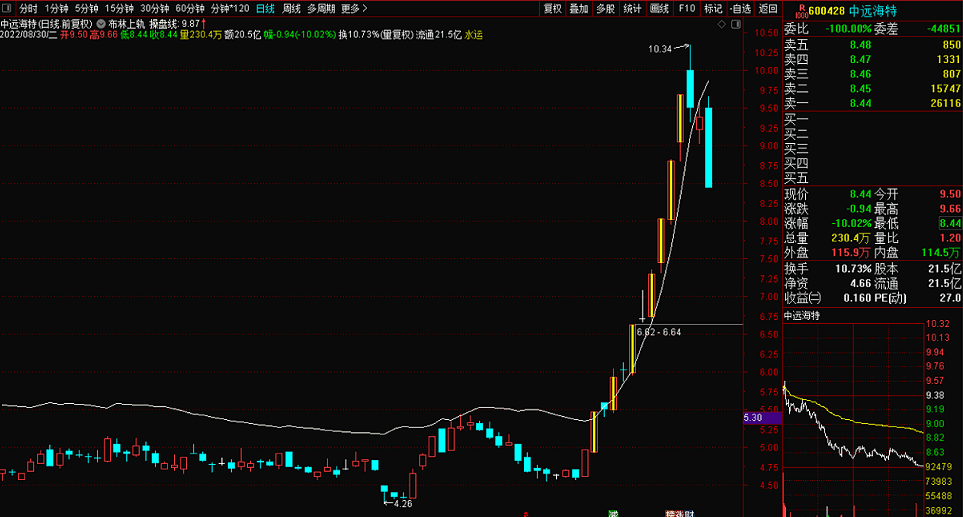Click the purple 5.30 price axis marker
Image resolution: width=963 pixels, height=517 pixels.
coord(762,418)
